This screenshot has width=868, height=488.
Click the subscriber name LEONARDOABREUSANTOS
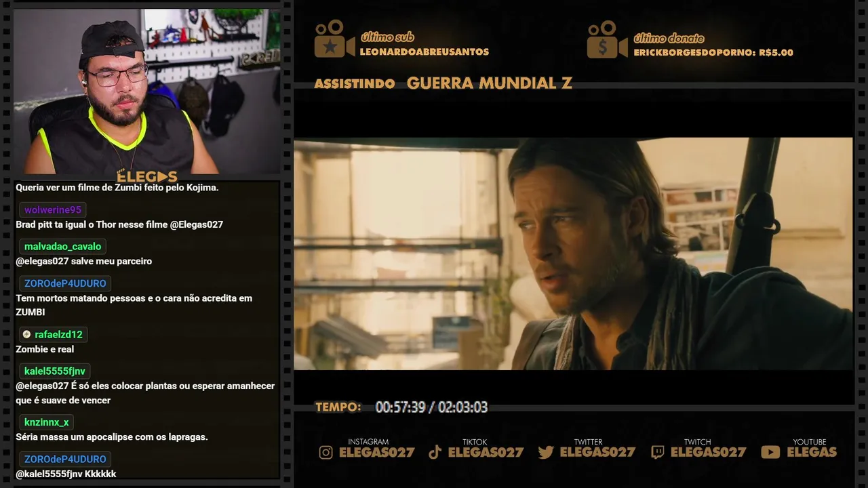click(x=425, y=52)
